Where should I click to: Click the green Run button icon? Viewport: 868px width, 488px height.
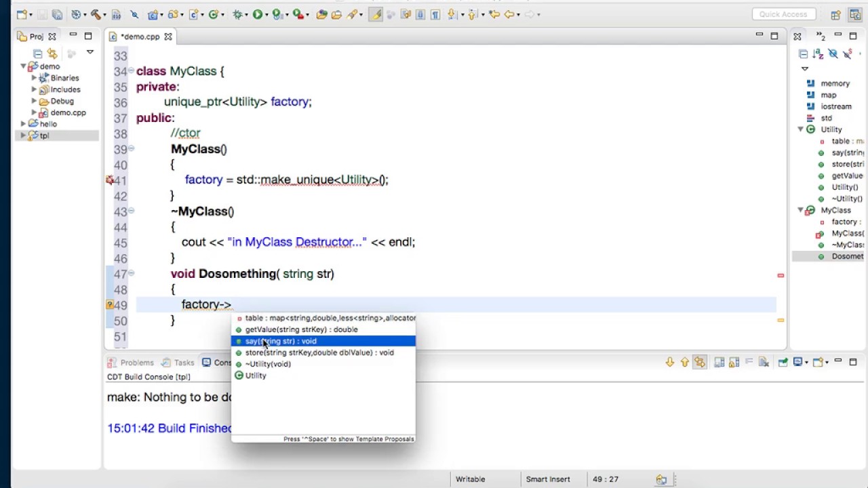258,14
